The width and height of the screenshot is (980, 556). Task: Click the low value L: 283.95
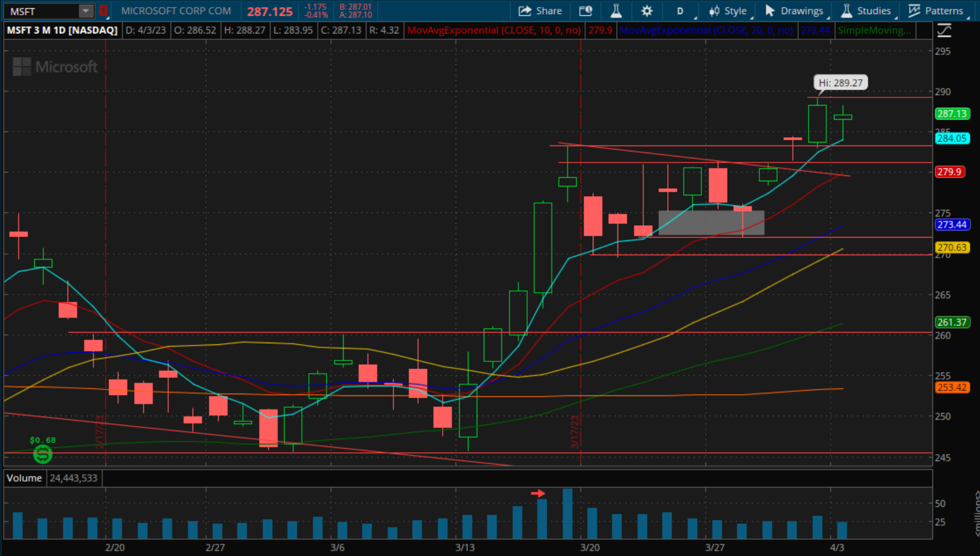click(293, 30)
